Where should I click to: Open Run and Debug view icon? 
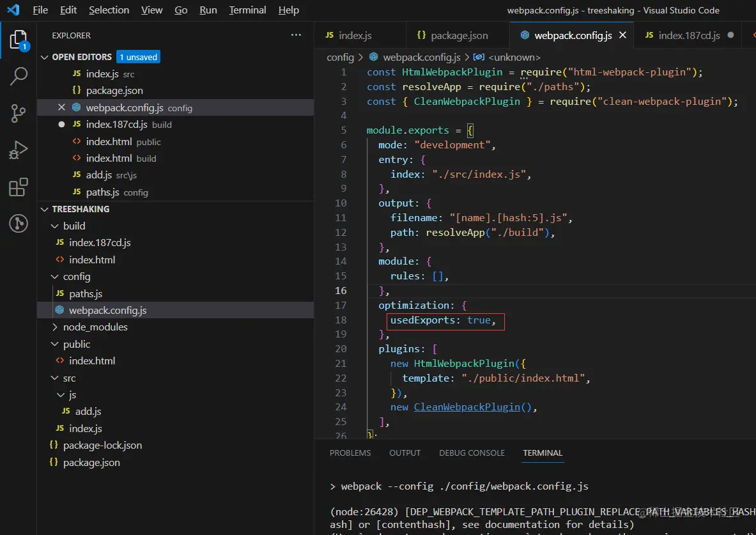point(19,150)
